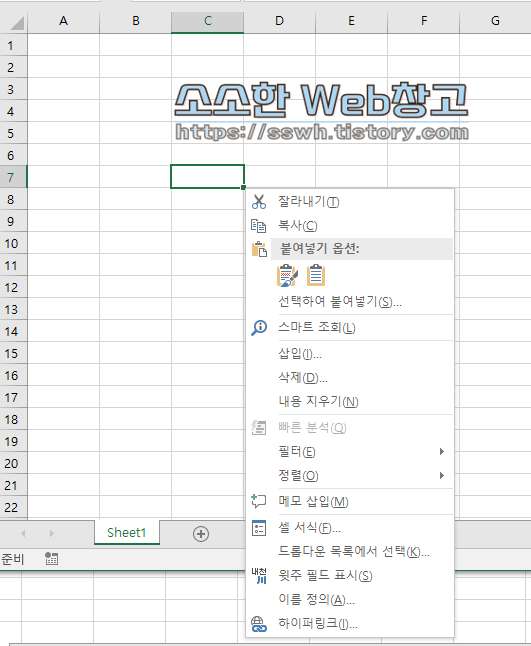This screenshot has height=646, width=531.
Task: Click the next sheet navigation arrow
Action: (x=51, y=534)
